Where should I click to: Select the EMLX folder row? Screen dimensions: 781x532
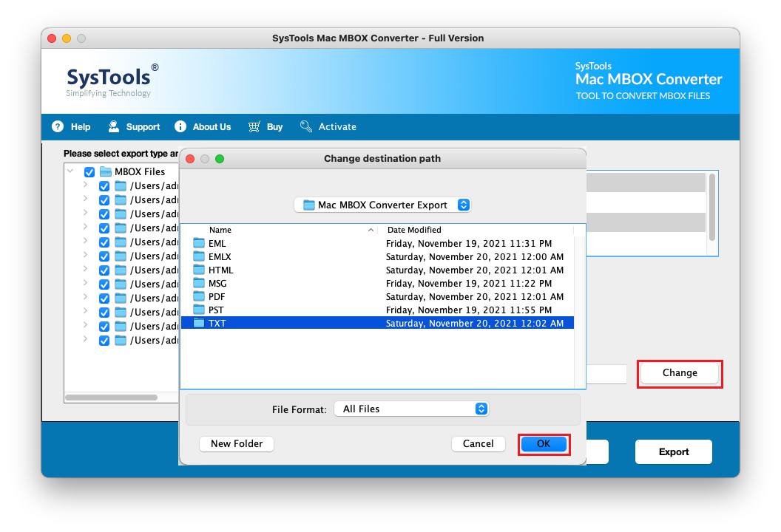pos(377,257)
